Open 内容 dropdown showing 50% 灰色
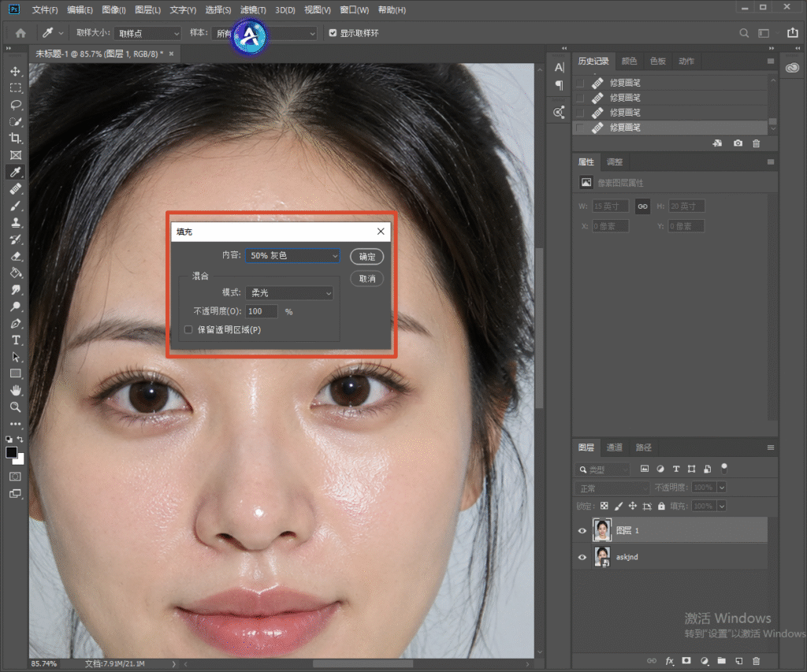 coord(292,255)
